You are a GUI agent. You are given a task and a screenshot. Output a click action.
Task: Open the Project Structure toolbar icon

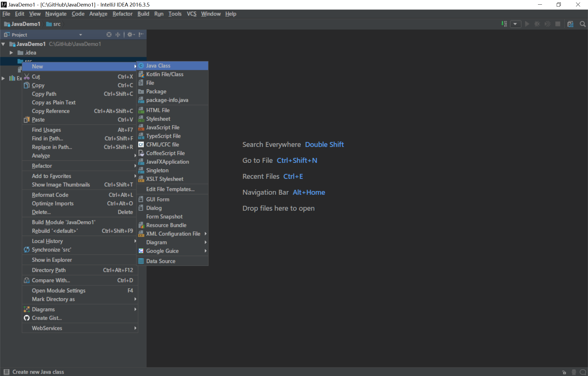pyautogui.click(x=570, y=24)
